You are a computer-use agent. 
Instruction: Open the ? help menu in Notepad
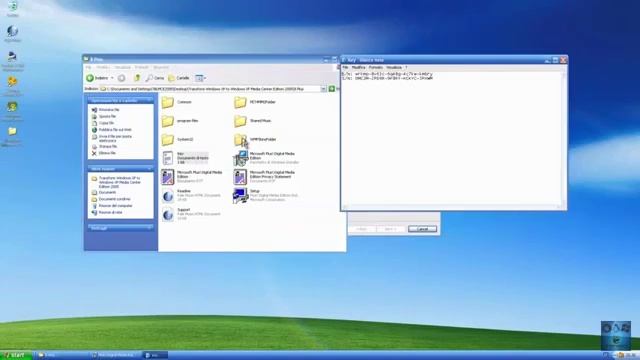(x=406, y=67)
